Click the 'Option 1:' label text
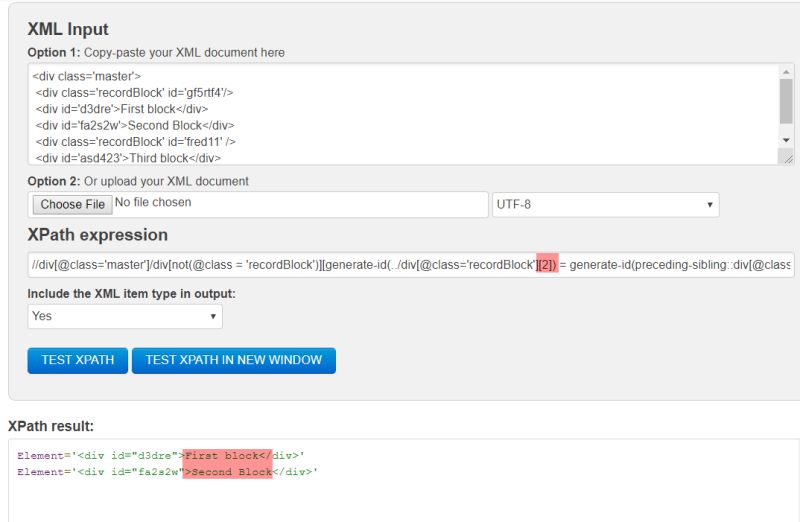The width and height of the screenshot is (800, 522). 54,53
